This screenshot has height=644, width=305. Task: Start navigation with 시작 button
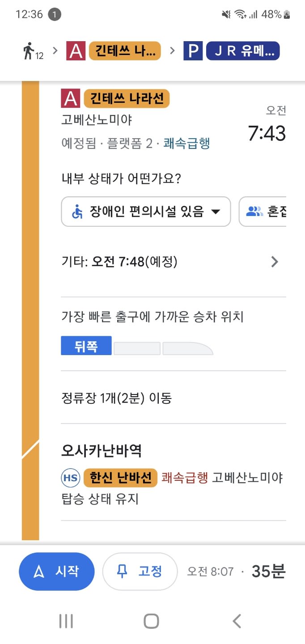57,572
